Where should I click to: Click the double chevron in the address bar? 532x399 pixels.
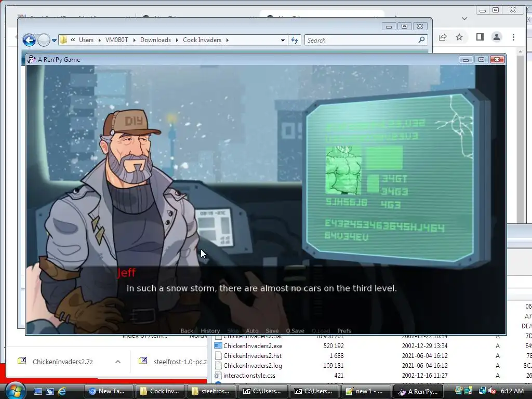click(x=73, y=39)
